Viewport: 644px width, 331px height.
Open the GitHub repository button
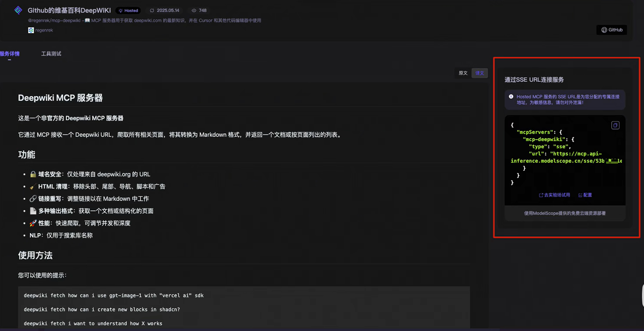point(612,30)
